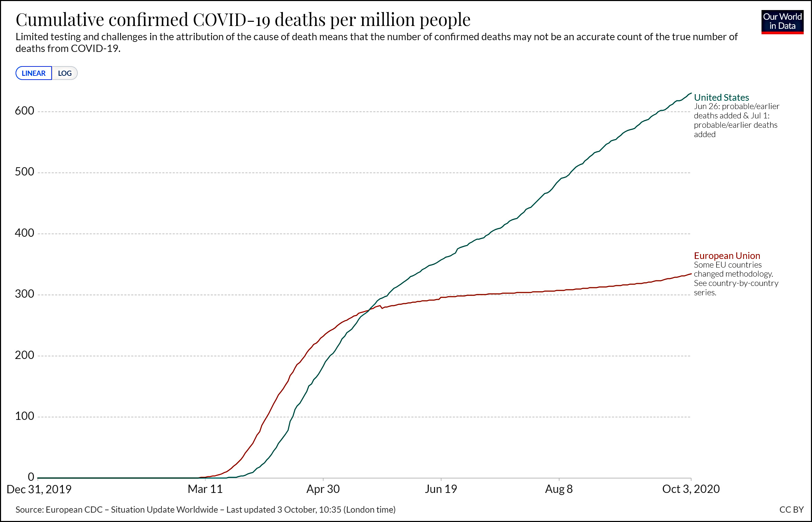The width and height of the screenshot is (812, 522).
Task: Click the Aug 8 x-axis tick label
Action: [x=559, y=489]
